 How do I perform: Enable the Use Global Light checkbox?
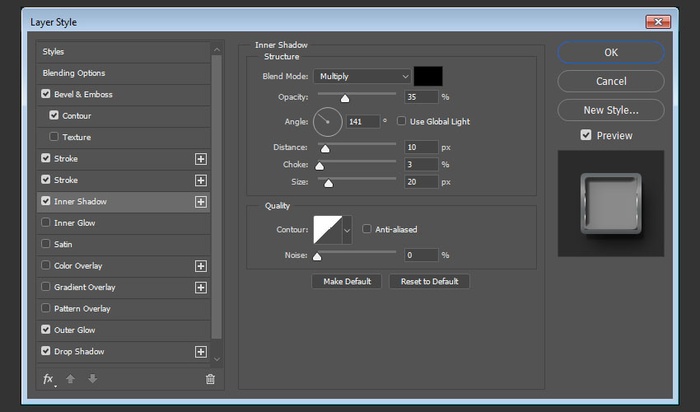tap(402, 122)
